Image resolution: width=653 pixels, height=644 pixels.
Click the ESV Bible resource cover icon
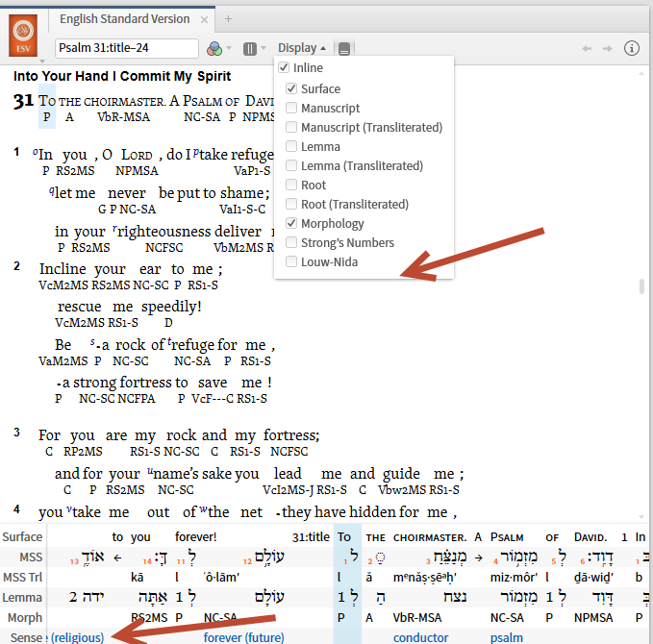click(x=23, y=36)
